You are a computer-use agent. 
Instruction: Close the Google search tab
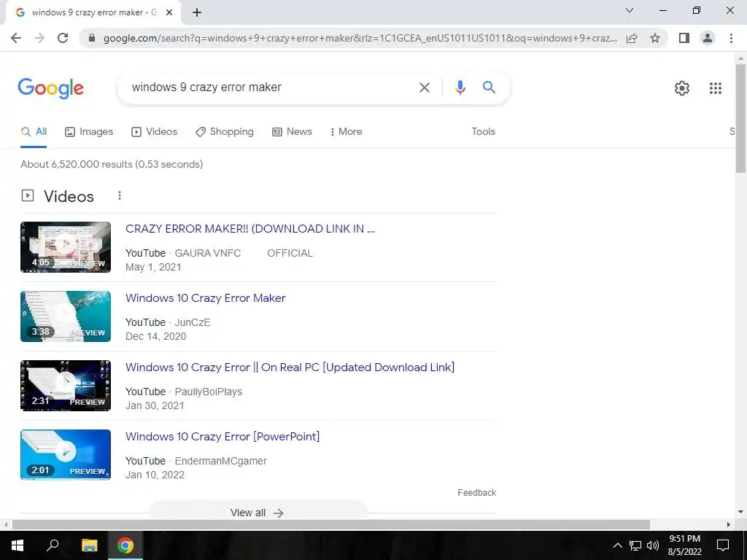coord(169,12)
